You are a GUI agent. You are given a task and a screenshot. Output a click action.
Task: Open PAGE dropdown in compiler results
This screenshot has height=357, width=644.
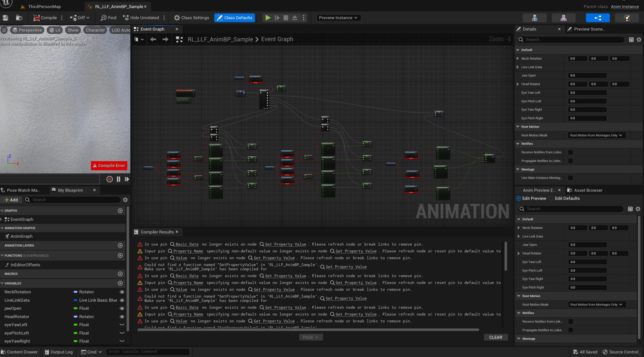pos(311,337)
